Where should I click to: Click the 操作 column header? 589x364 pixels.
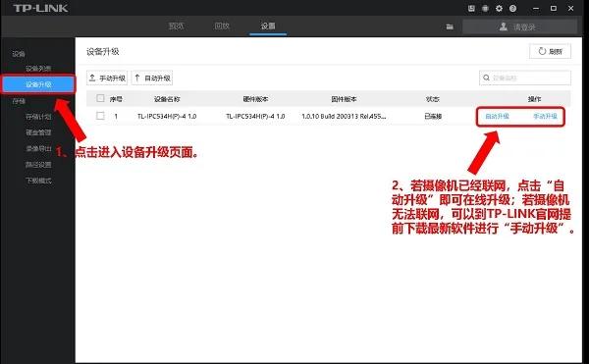(x=535, y=99)
